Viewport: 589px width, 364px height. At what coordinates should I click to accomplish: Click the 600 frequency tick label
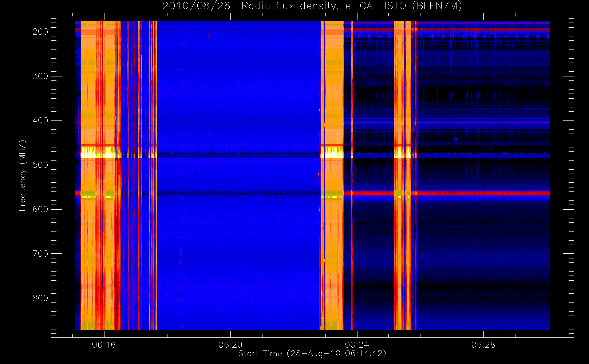[x=40, y=209]
